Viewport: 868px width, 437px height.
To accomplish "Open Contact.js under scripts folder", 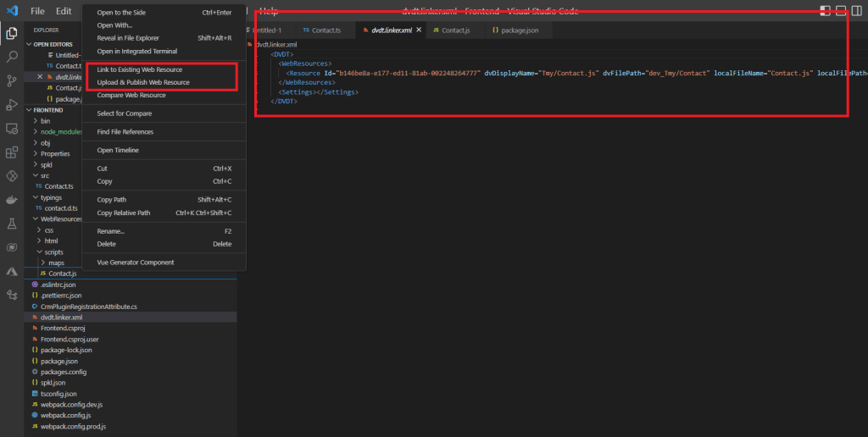I will pyautogui.click(x=63, y=274).
